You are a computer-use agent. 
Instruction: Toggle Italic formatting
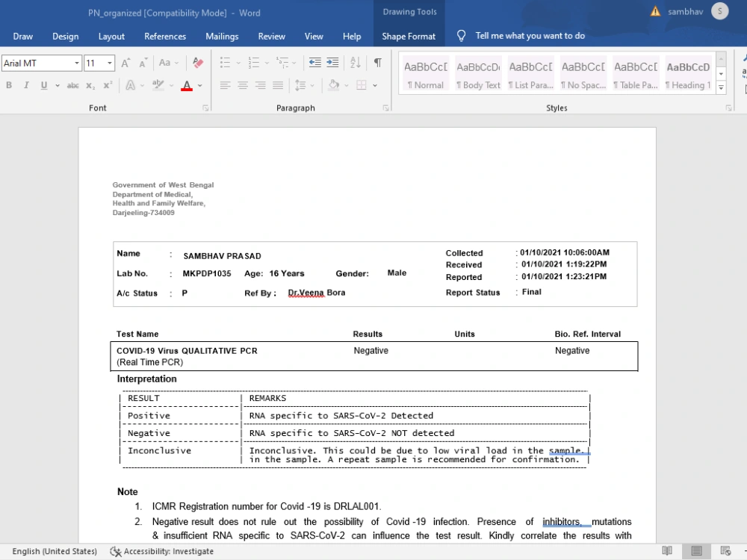coord(26,85)
